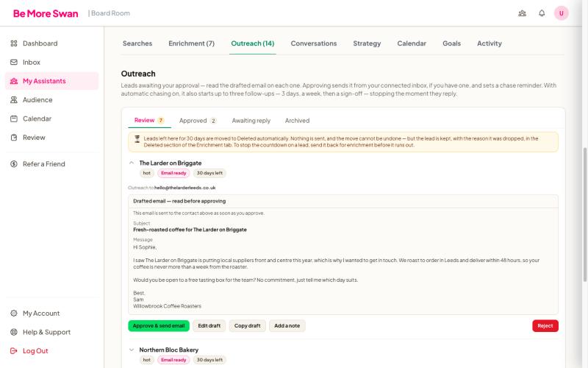
Task: Click the hot tag on Northern Bloc Bakery
Action: point(146,360)
